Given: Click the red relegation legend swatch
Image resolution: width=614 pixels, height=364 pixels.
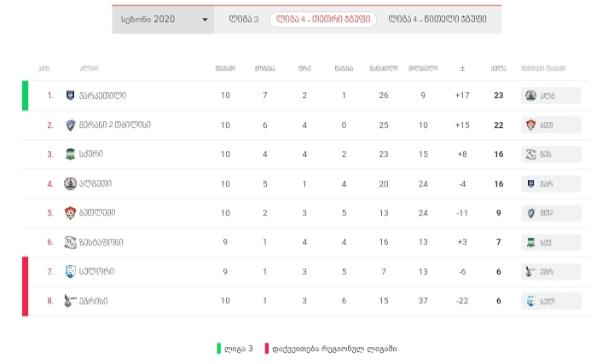Looking at the screenshot, I should click(x=267, y=349).
